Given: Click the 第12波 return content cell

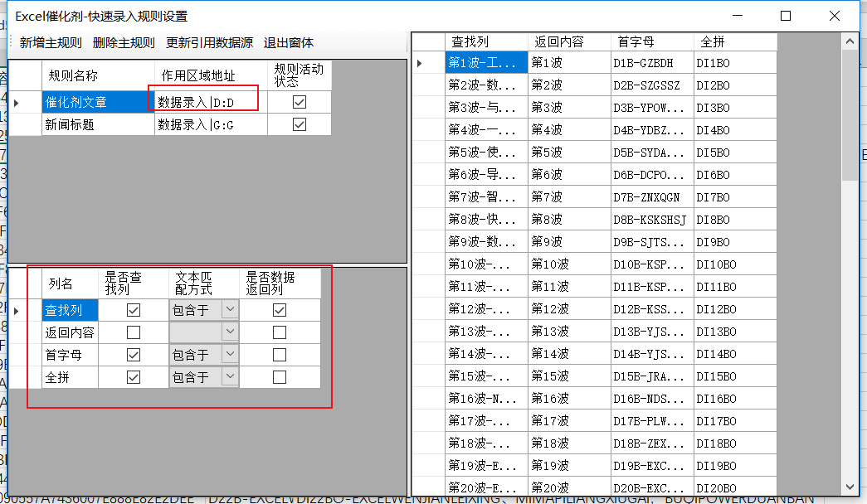Looking at the screenshot, I should click(x=569, y=309).
